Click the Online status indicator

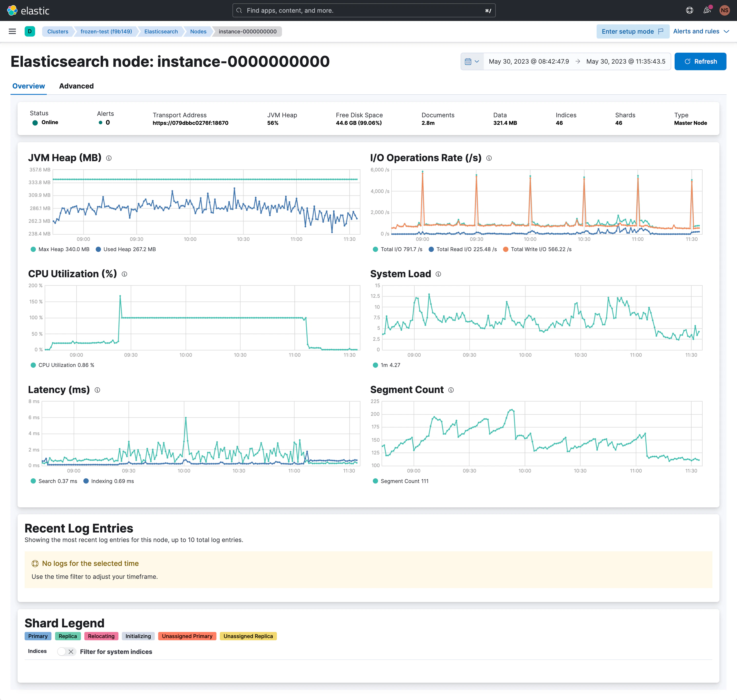[45, 122]
